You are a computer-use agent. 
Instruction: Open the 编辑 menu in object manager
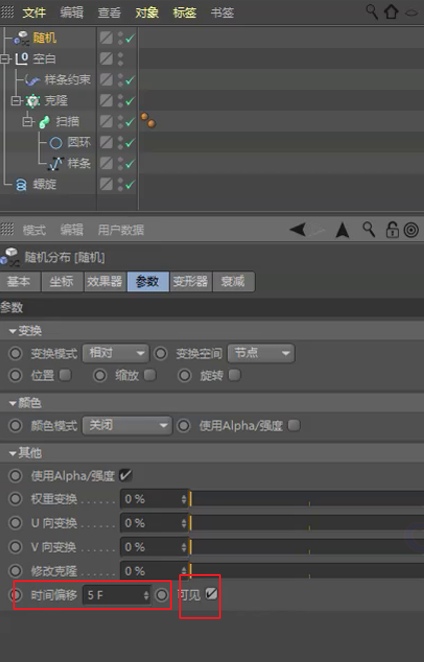pos(72,13)
